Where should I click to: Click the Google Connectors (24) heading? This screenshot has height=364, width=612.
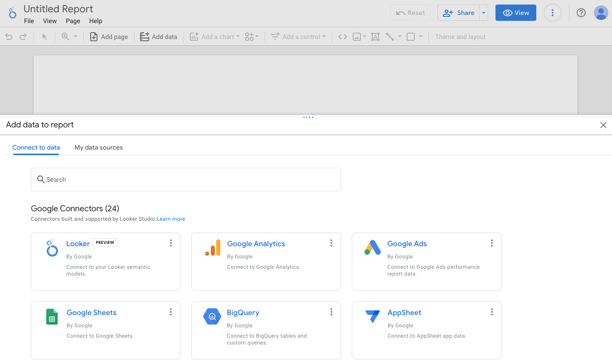[75, 209]
